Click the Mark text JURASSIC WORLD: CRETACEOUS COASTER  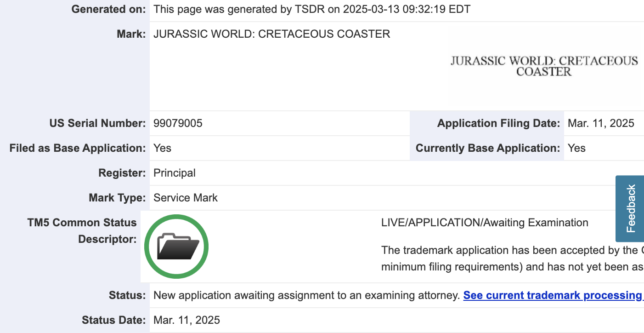pyautogui.click(x=271, y=34)
